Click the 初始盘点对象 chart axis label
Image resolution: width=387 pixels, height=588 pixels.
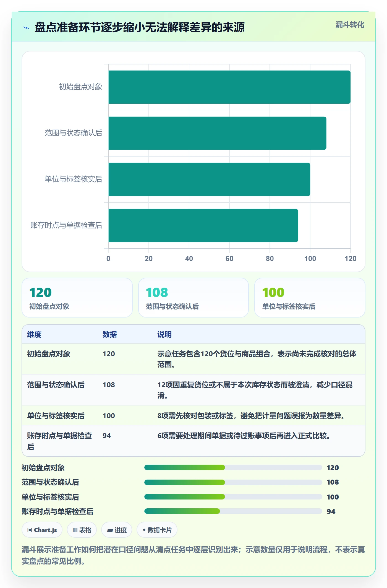tap(81, 87)
